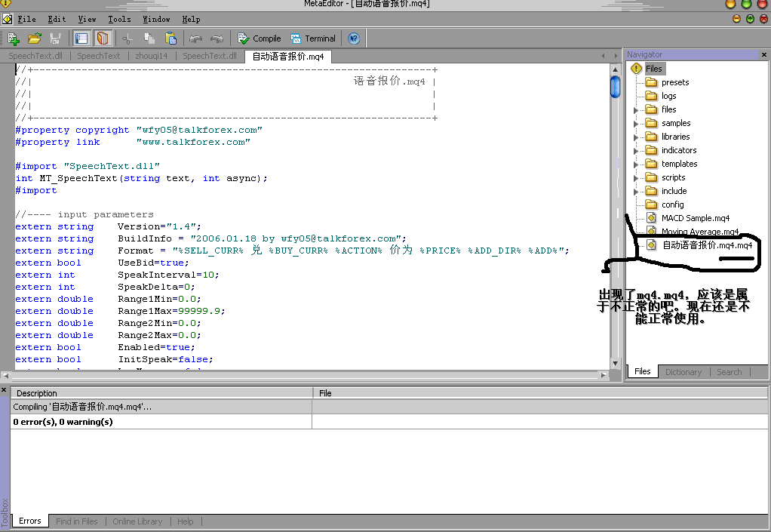Open MACD Sample.mq4 in Navigator
The height and width of the screenshot is (532, 771).
pyautogui.click(x=696, y=218)
